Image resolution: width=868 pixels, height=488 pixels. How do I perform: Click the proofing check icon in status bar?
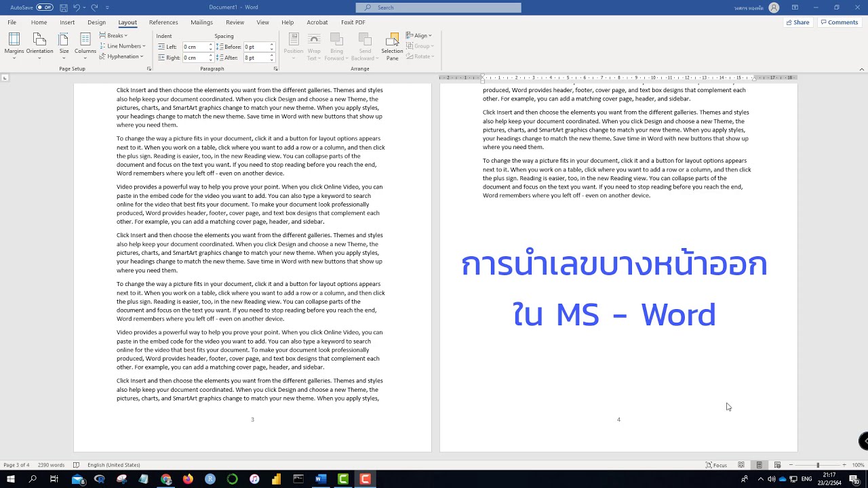click(x=76, y=465)
